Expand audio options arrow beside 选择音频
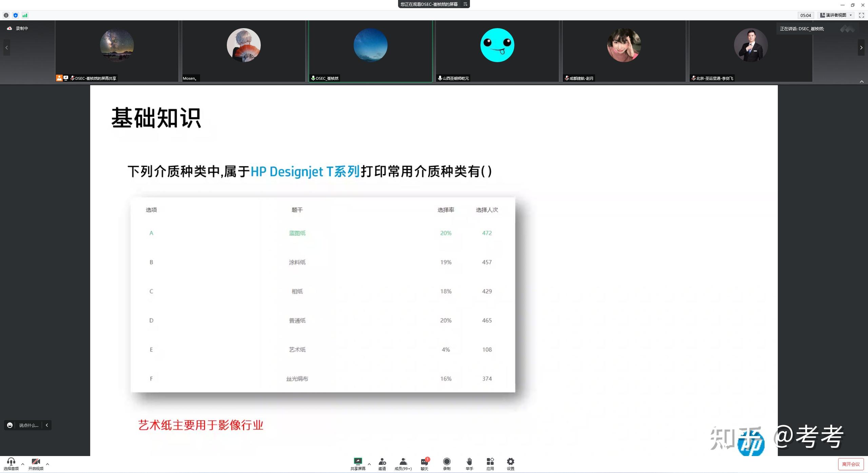This screenshot has height=473, width=868. point(23,464)
